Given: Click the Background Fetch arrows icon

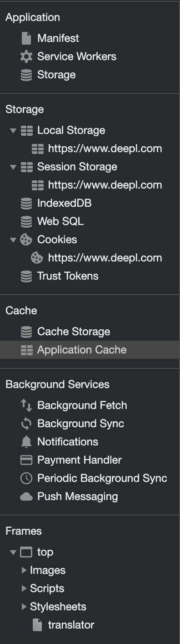Looking at the screenshot, I should 26,405.
